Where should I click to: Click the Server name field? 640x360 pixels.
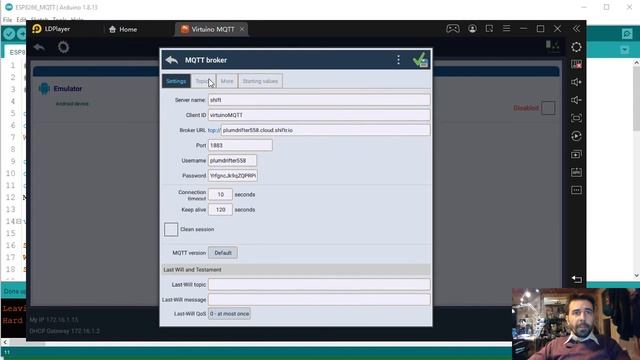pyautogui.click(x=319, y=100)
